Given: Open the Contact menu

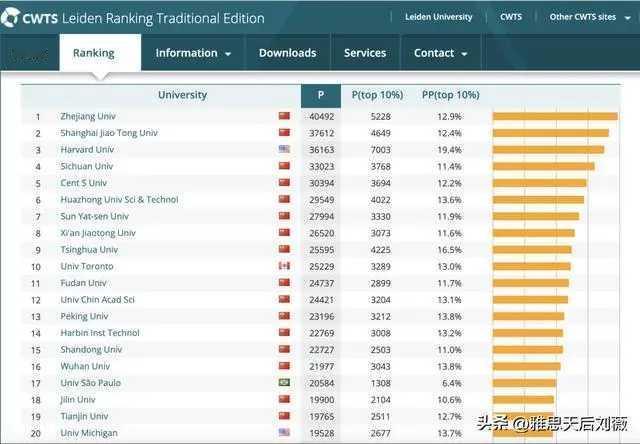Looking at the screenshot, I should pyautogui.click(x=434, y=53).
